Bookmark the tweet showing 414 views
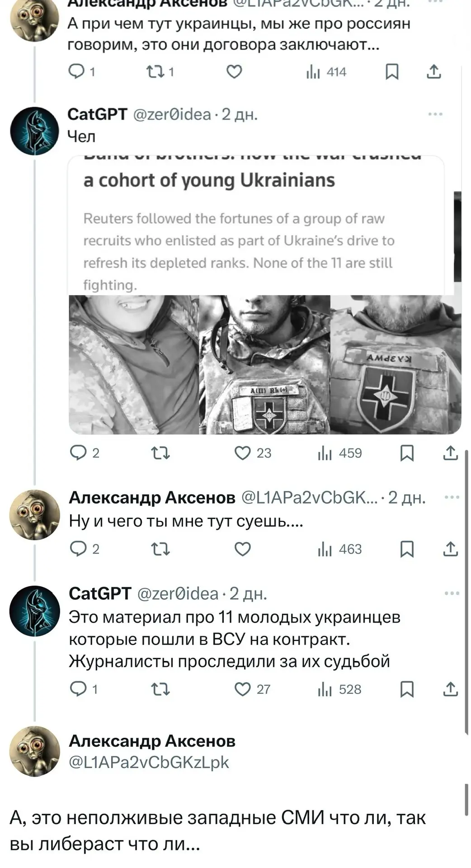This screenshot has width=471, height=868. (x=392, y=72)
